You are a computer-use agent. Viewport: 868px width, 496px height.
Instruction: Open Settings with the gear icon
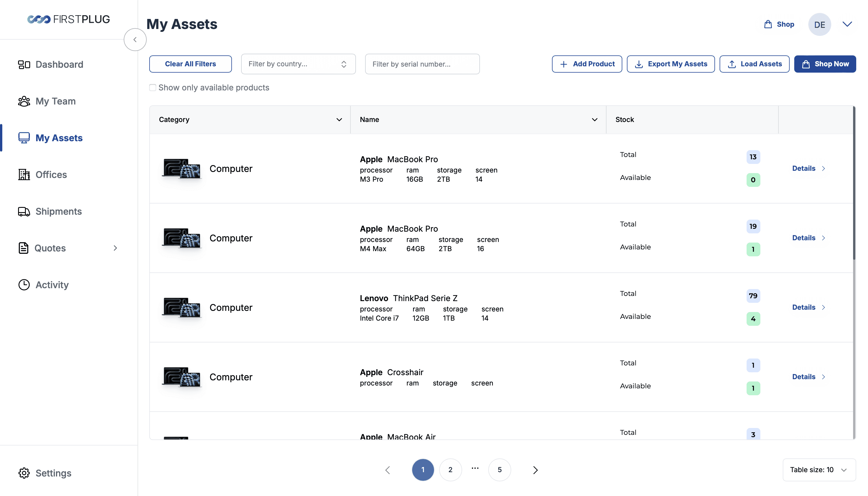24,473
